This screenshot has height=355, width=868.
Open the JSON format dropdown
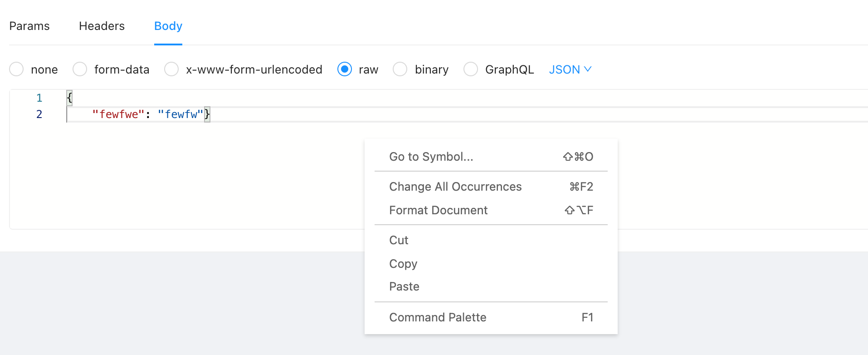570,69
